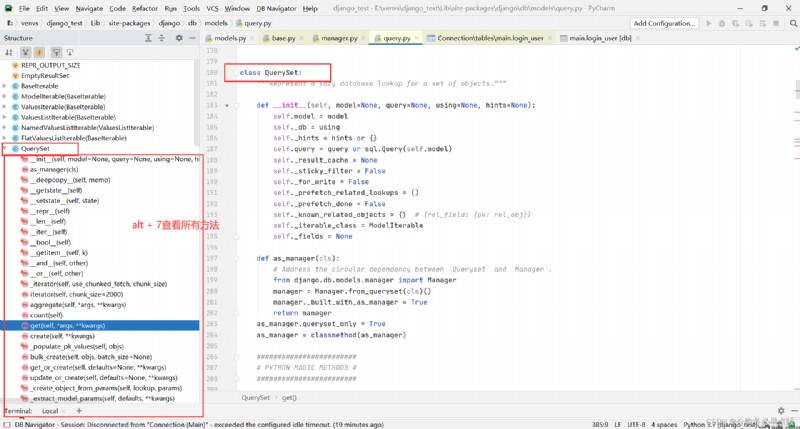Image resolution: width=800 pixels, height=429 pixels.
Task: Expand the BaseIterable class node
Action: (x=5, y=86)
